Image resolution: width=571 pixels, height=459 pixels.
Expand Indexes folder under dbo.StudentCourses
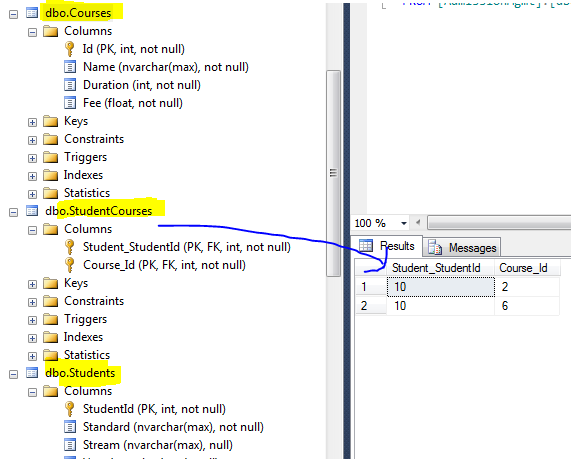point(32,338)
